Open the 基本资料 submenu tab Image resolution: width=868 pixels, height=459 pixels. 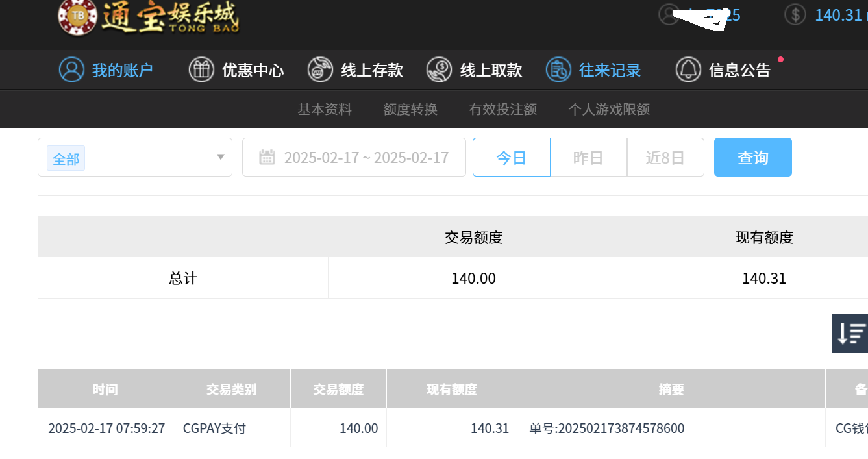coord(325,109)
